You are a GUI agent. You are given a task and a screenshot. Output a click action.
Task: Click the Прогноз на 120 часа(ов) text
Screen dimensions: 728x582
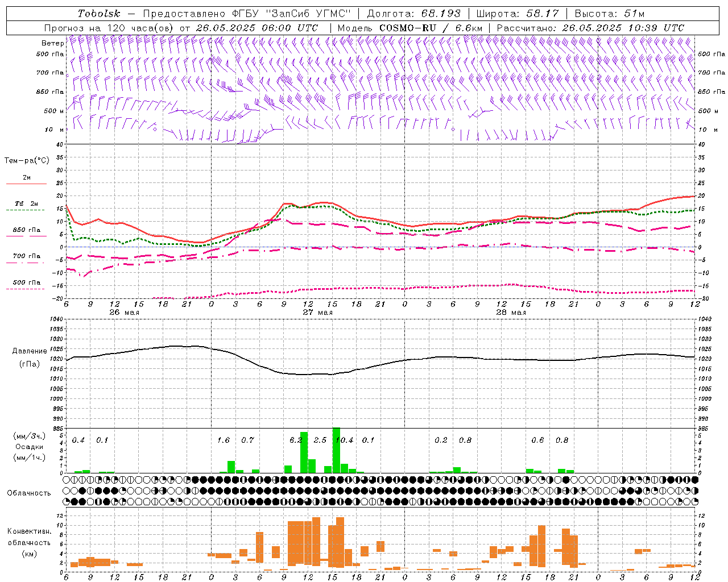pyautogui.click(x=110, y=28)
